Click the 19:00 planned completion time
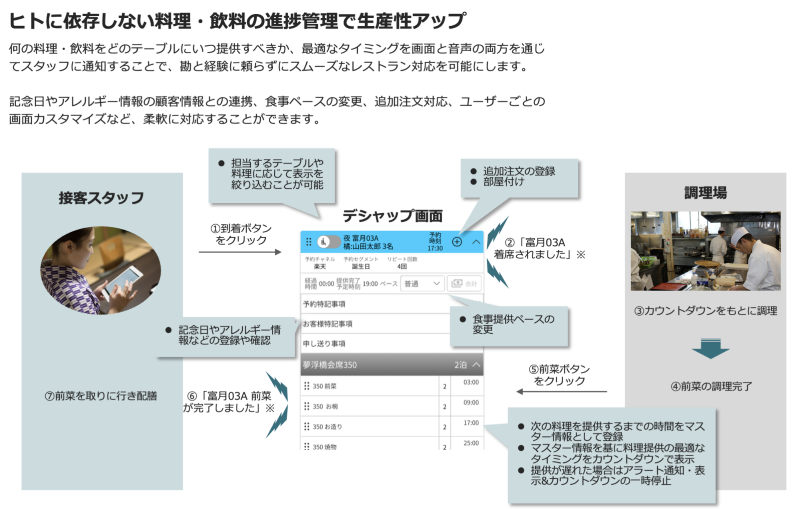The width and height of the screenshot is (800, 509). [x=370, y=284]
